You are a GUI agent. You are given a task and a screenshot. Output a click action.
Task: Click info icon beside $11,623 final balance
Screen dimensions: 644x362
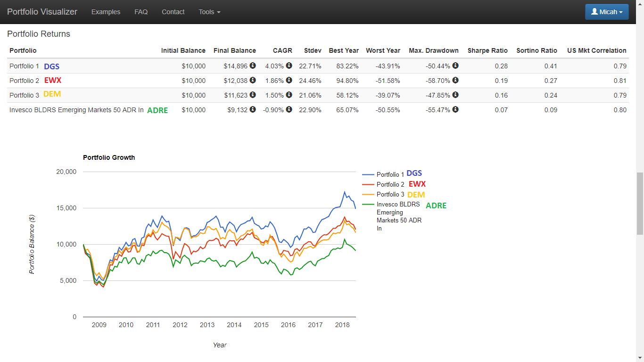pos(253,95)
